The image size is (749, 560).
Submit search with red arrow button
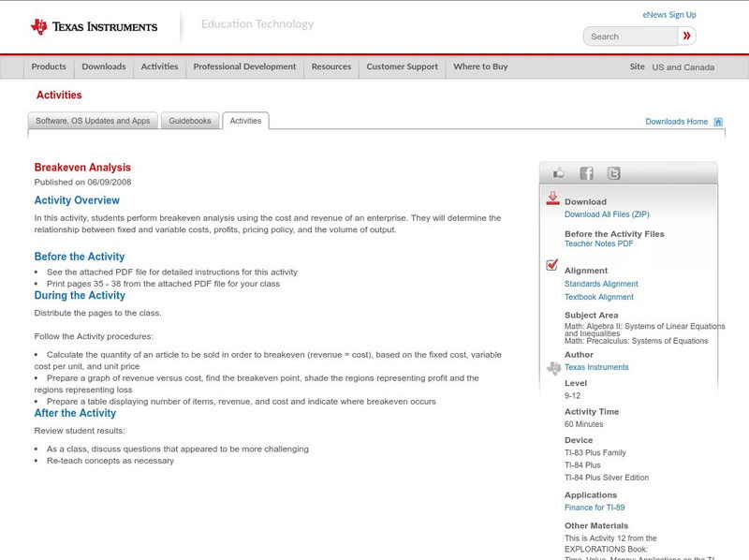tap(686, 36)
